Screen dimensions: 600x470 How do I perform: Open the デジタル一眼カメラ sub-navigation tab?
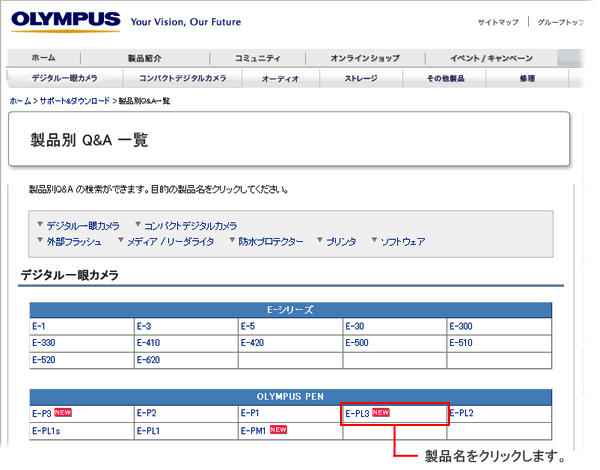tap(65, 78)
